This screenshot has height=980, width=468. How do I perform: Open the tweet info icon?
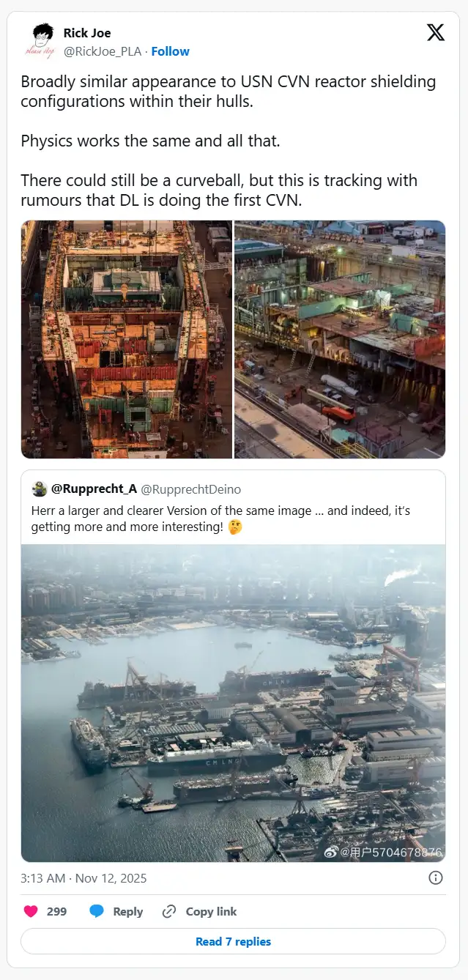tap(436, 877)
